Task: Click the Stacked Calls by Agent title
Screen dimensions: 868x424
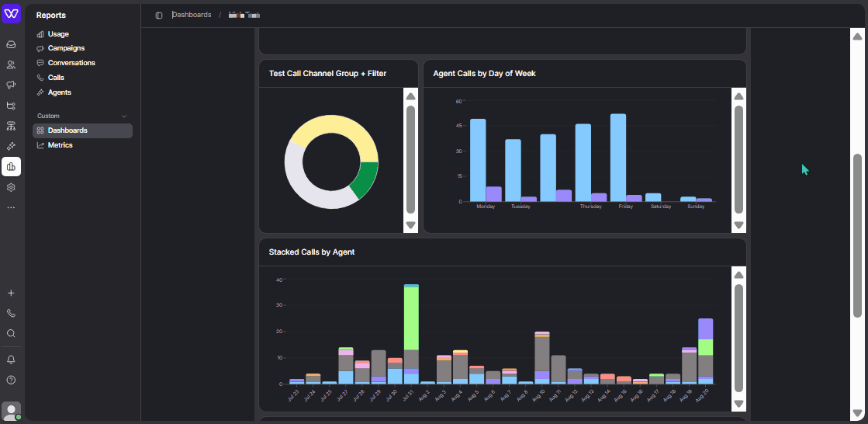Action: 312,252
